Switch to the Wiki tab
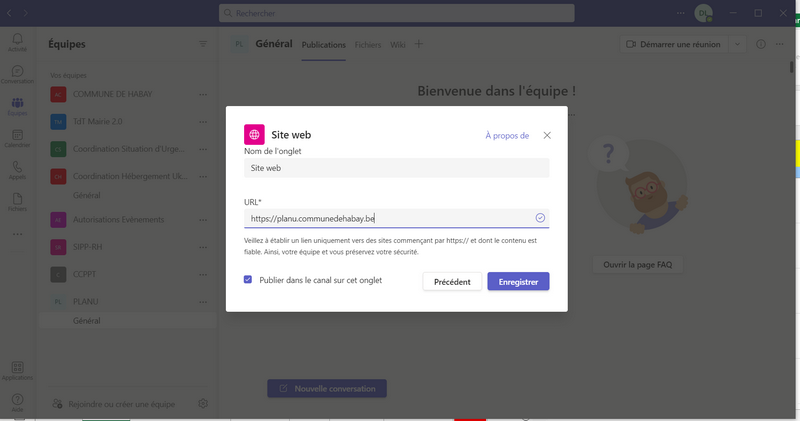Screen dimensions: 800x421 click(397, 45)
